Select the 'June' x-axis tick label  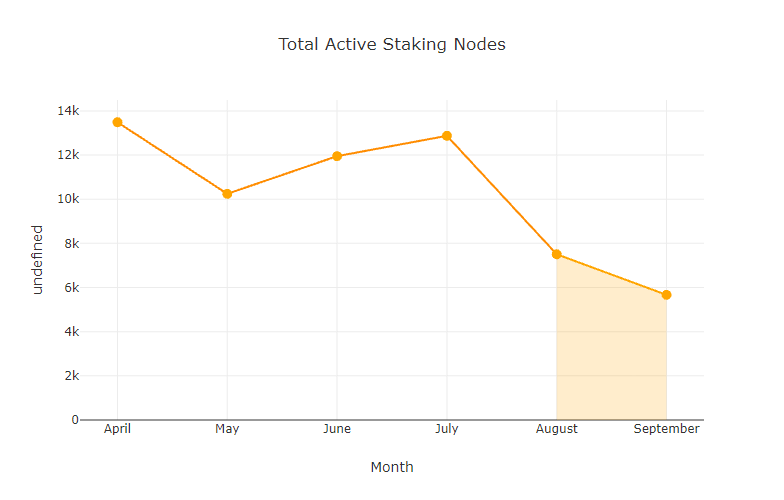point(337,429)
